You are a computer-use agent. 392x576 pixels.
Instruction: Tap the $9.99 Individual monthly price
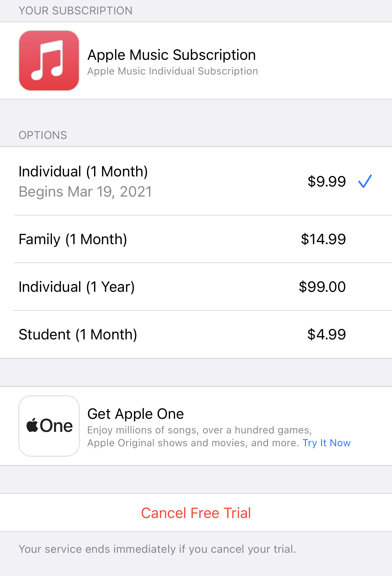[x=327, y=182]
